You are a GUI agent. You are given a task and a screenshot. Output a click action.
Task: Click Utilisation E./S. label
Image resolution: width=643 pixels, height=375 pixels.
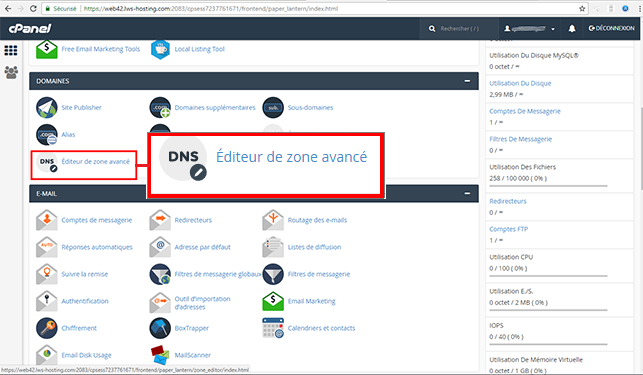[x=511, y=291]
